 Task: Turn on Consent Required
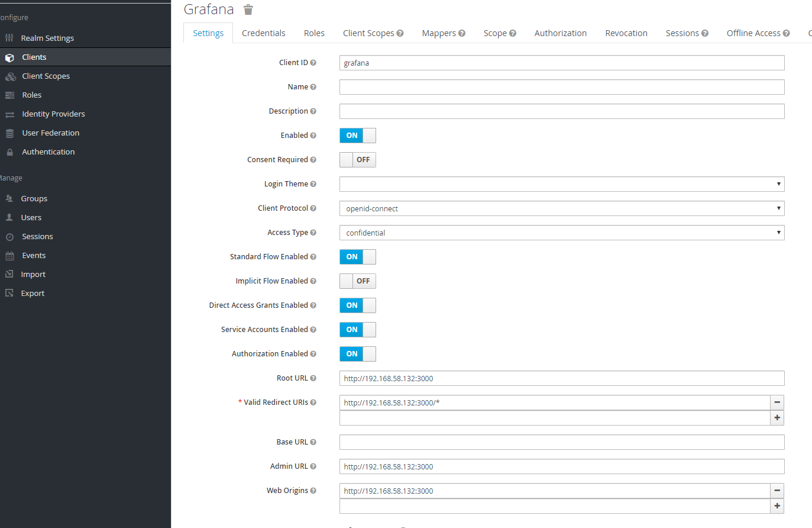tap(357, 159)
